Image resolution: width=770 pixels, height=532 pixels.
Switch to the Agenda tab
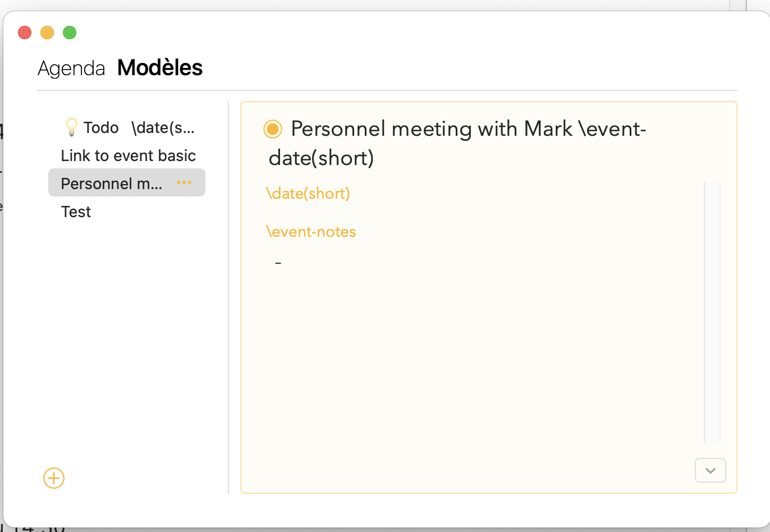[71, 68]
